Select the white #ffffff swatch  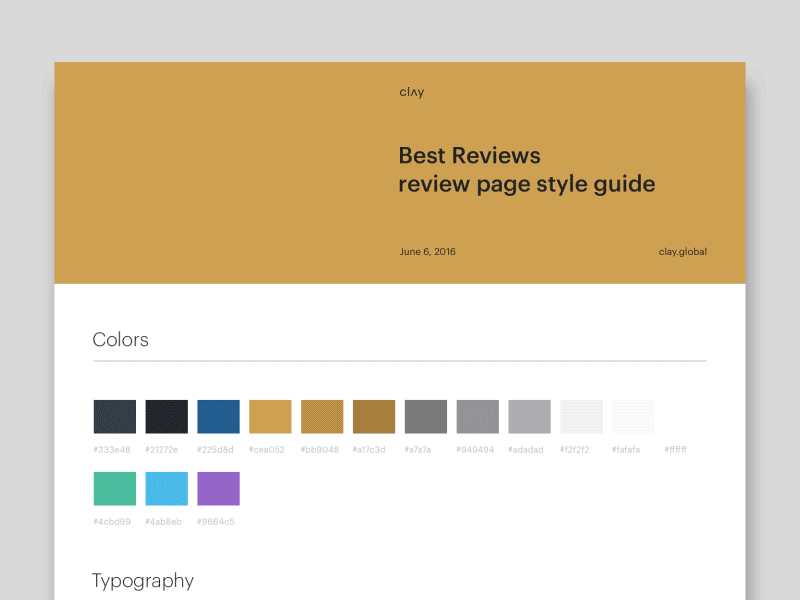click(686, 416)
